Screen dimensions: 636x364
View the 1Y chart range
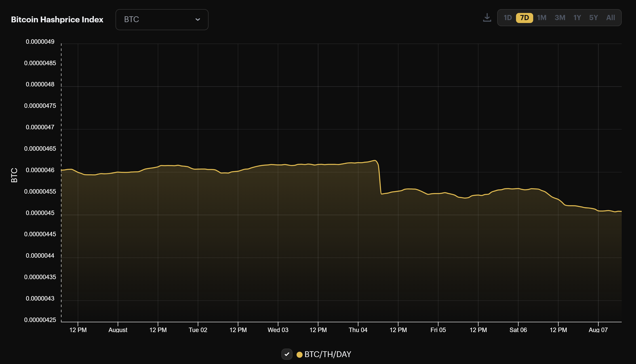click(x=577, y=17)
